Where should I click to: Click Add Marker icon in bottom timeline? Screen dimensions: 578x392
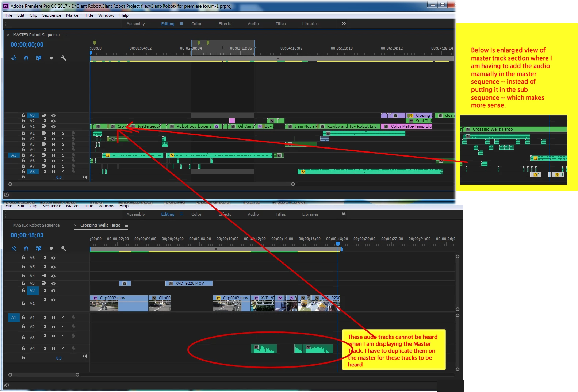(51, 249)
